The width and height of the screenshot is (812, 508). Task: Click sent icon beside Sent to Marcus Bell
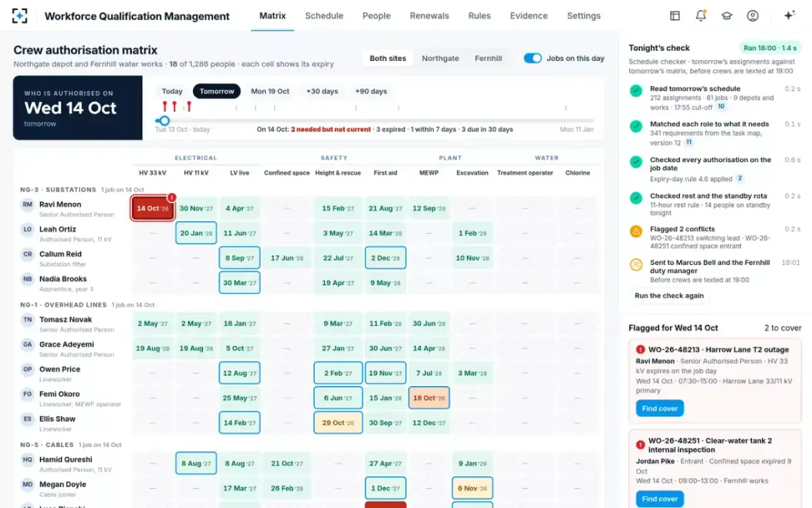point(636,265)
